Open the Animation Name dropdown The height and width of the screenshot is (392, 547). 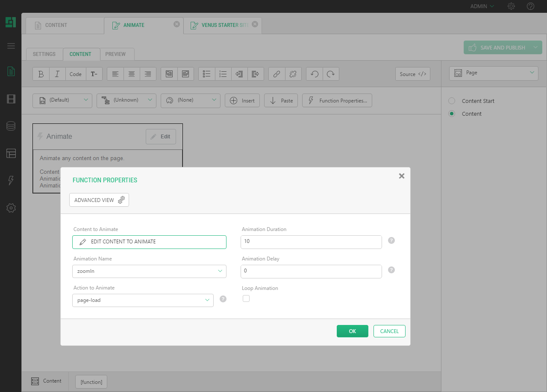coord(149,271)
